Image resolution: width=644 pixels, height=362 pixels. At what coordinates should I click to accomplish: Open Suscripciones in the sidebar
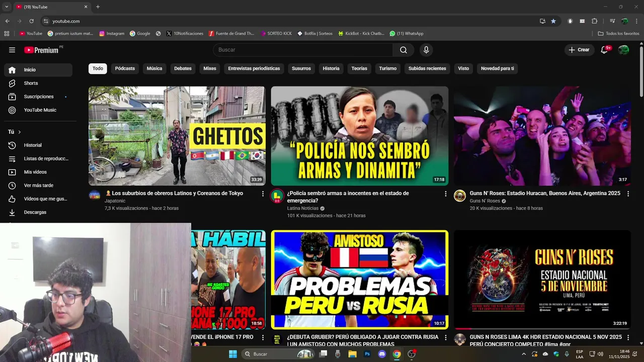click(38, 97)
